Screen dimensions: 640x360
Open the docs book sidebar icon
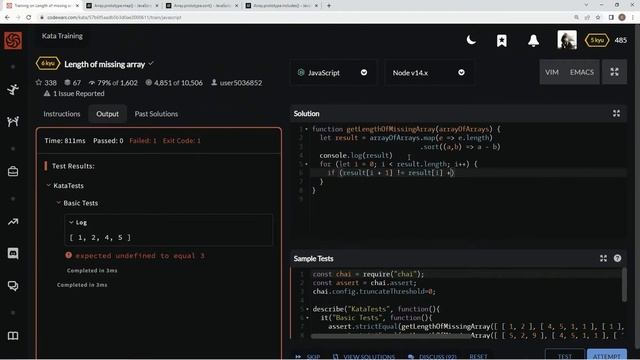[13, 336]
